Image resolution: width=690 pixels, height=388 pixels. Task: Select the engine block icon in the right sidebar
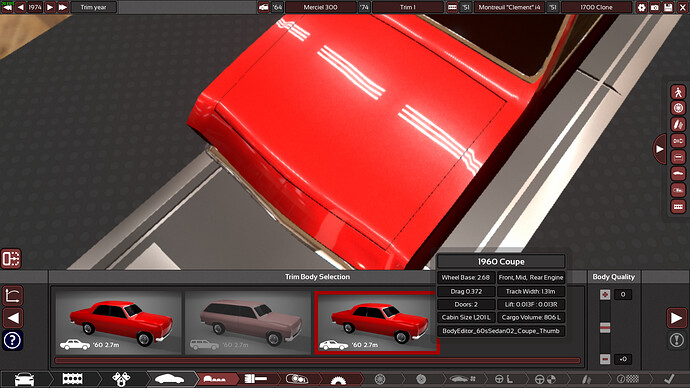pyautogui.click(x=678, y=206)
